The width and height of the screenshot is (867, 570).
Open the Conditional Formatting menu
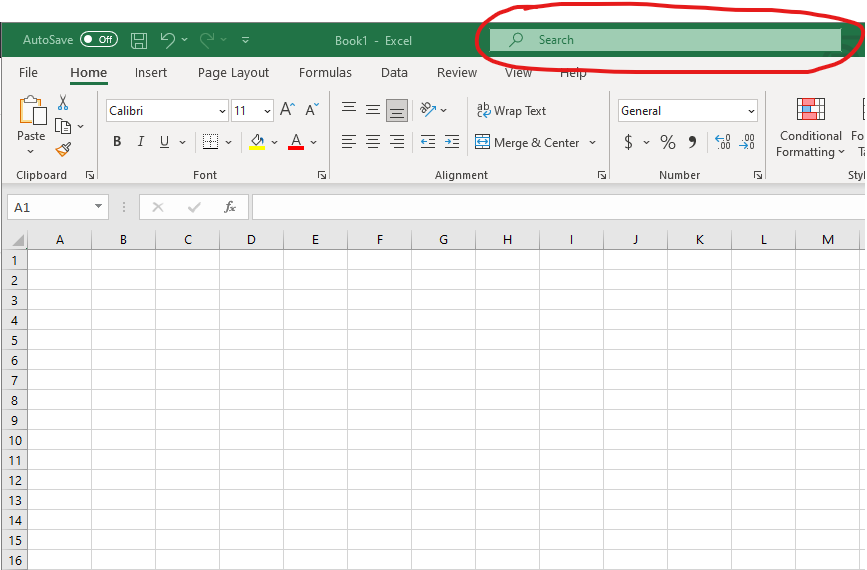click(811, 128)
